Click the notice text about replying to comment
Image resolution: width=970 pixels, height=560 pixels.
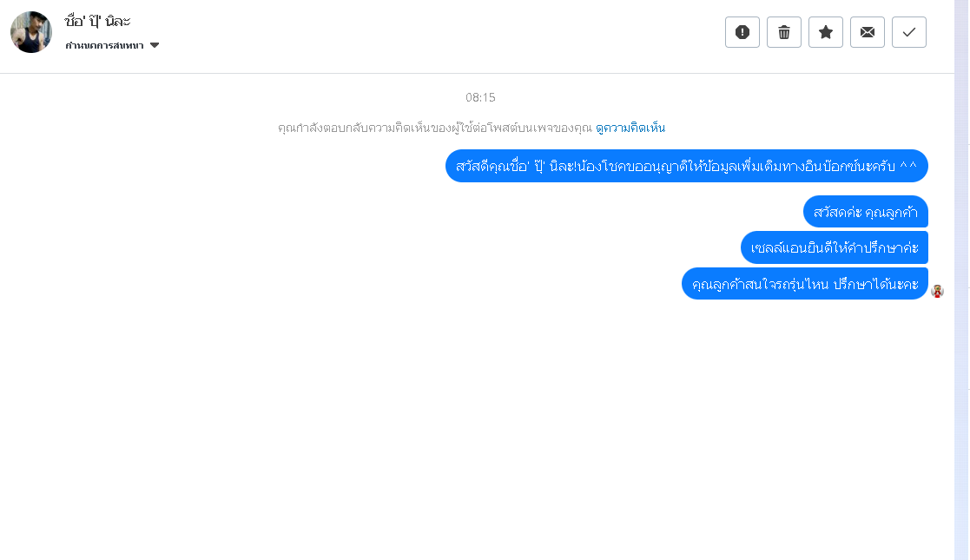coord(435,128)
